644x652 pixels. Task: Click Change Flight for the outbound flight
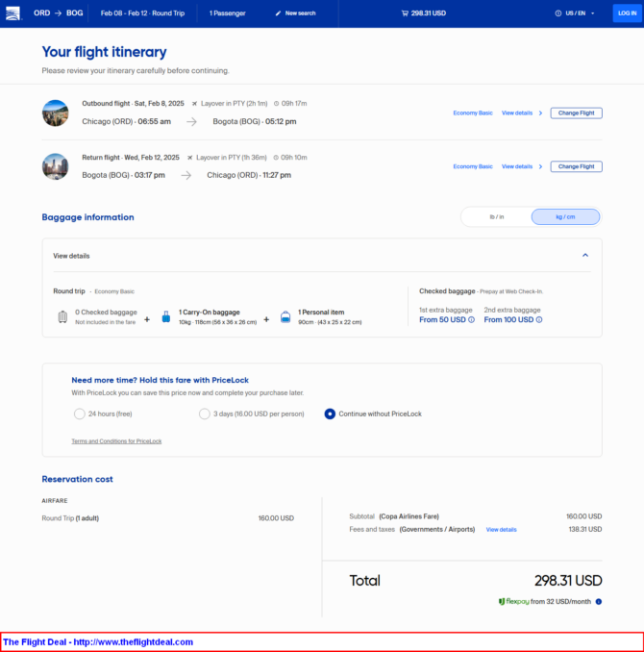point(576,113)
